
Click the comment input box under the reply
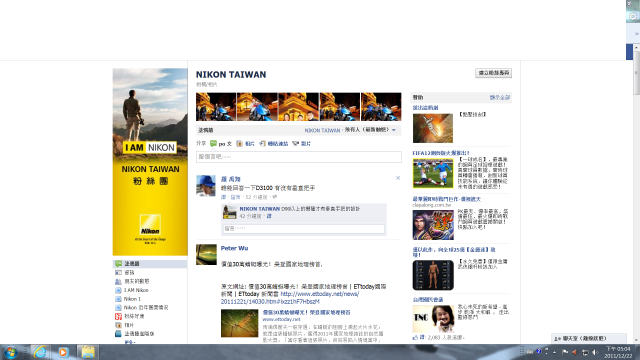tap(304, 229)
